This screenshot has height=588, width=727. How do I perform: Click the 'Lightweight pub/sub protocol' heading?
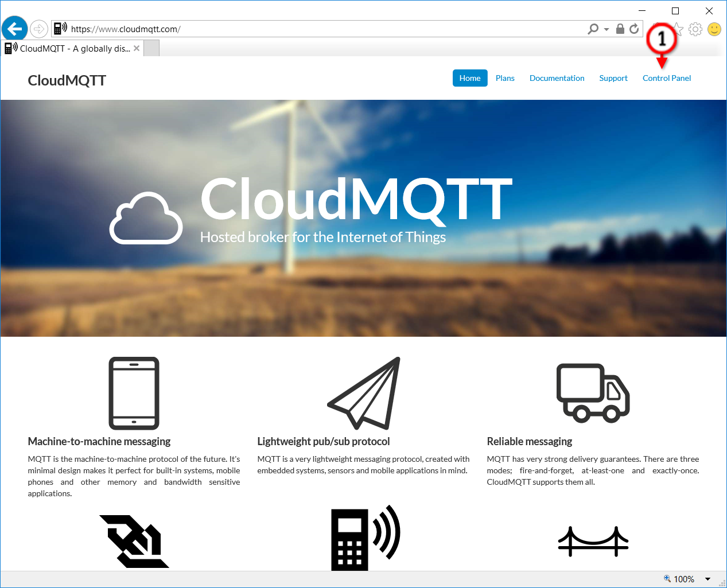point(324,442)
